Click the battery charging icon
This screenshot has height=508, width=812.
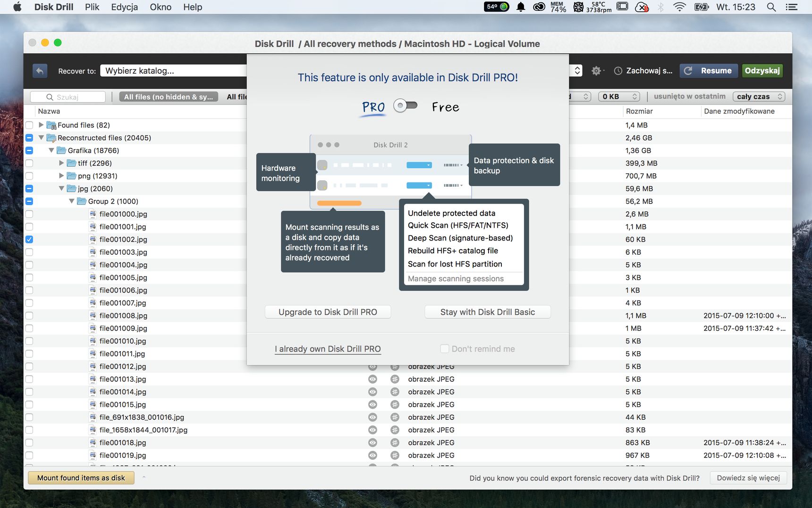tap(702, 7)
